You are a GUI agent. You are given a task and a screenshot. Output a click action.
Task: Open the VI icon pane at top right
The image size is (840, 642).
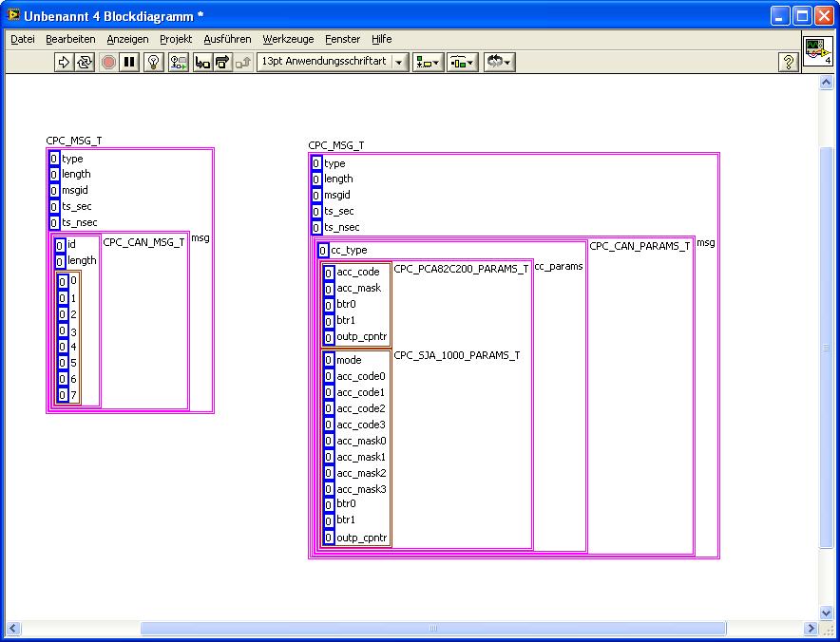[817, 51]
